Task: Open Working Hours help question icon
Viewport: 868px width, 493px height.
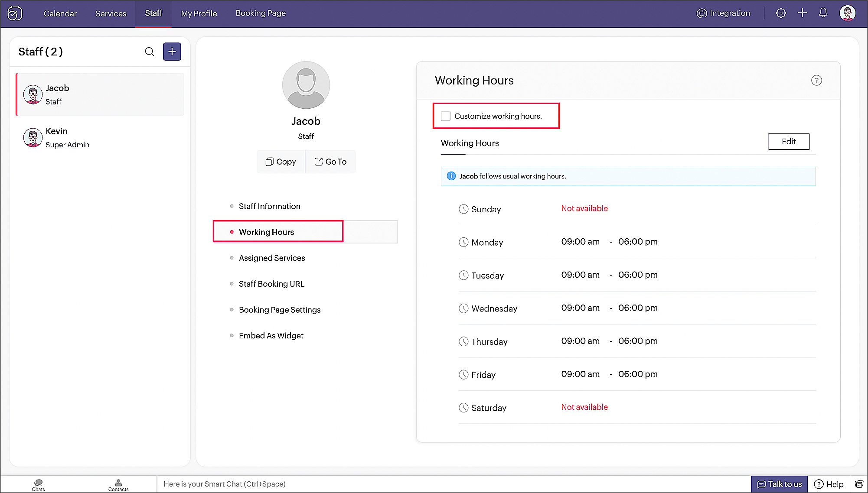Action: point(816,81)
